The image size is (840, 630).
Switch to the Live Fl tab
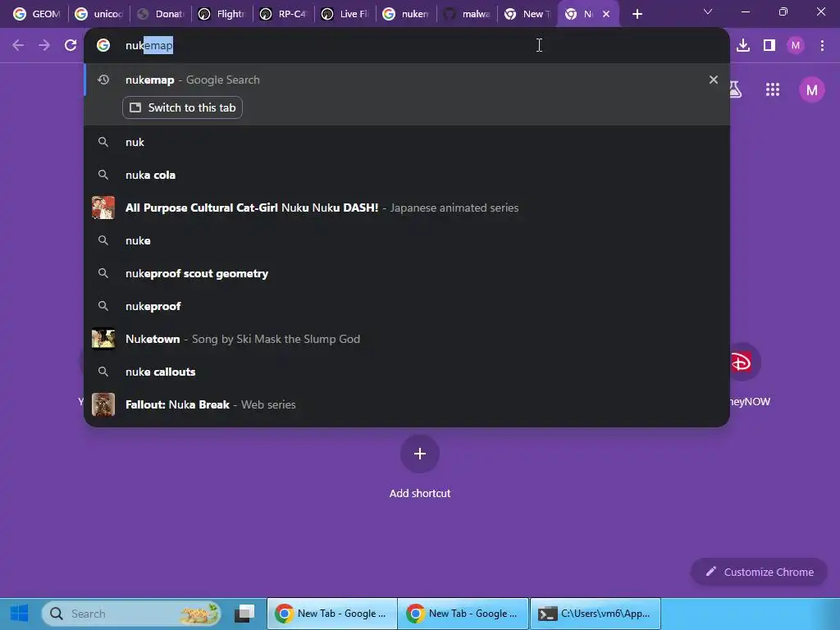pyautogui.click(x=345, y=14)
